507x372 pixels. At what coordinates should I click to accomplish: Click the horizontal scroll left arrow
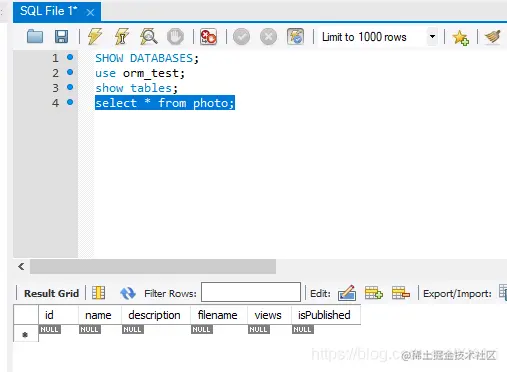21,266
